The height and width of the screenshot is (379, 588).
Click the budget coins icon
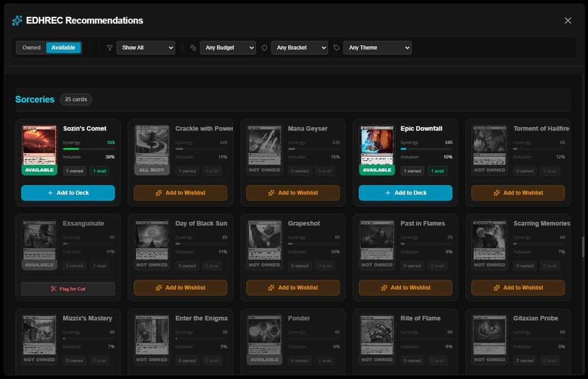click(x=193, y=48)
